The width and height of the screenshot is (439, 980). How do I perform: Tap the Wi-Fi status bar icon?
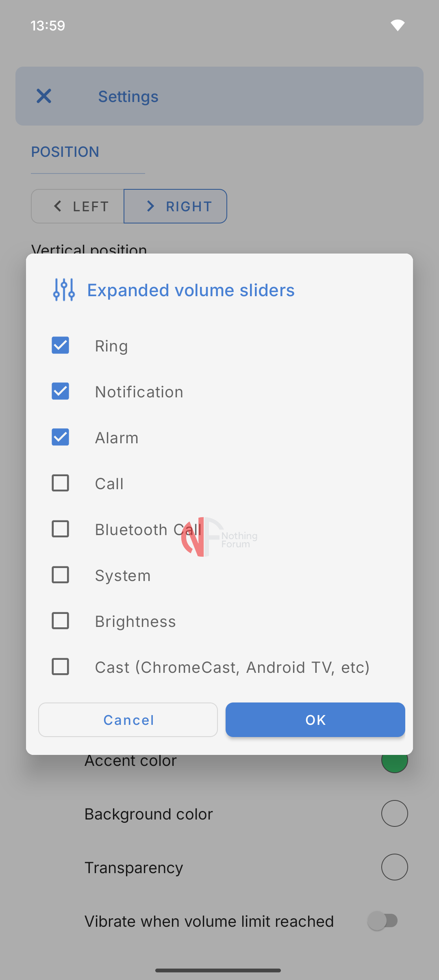(x=397, y=25)
